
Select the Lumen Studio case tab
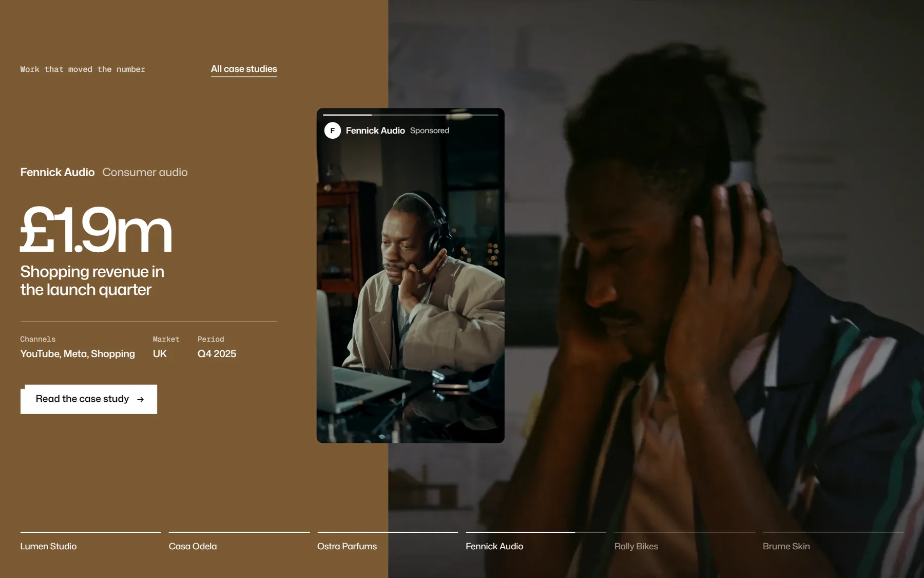[x=90, y=542]
